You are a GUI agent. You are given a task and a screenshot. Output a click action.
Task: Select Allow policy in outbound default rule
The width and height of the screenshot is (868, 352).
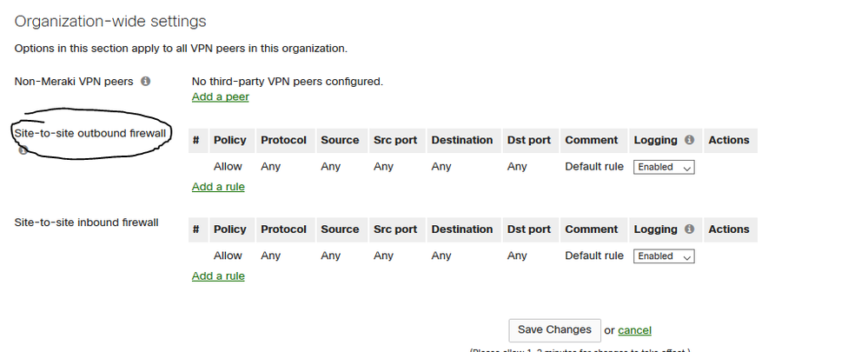(x=228, y=166)
